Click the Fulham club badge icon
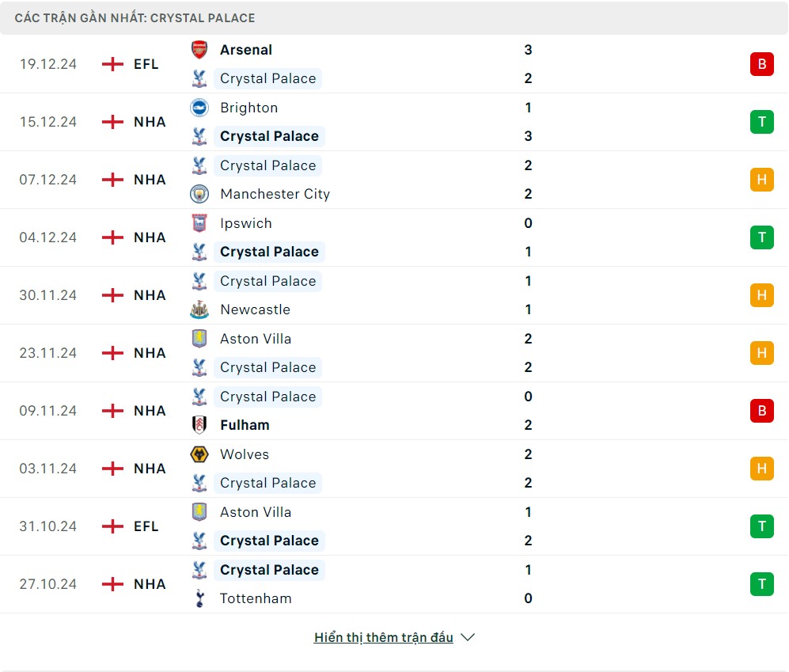789x672 pixels. [199, 425]
